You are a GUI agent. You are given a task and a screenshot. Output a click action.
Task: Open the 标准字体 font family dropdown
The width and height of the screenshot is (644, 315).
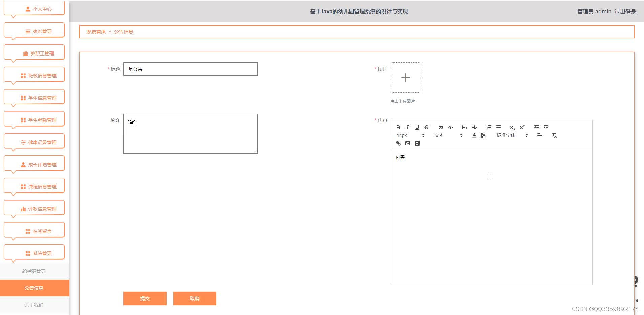[512, 135]
